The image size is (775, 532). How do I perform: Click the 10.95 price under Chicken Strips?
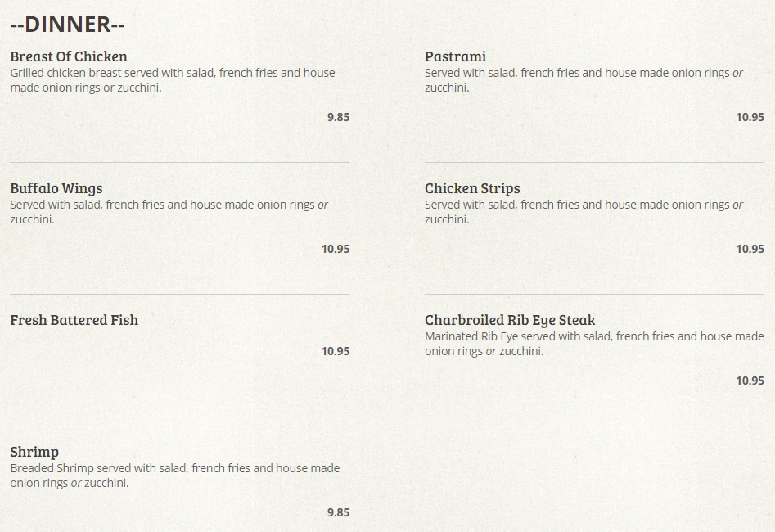(750, 249)
